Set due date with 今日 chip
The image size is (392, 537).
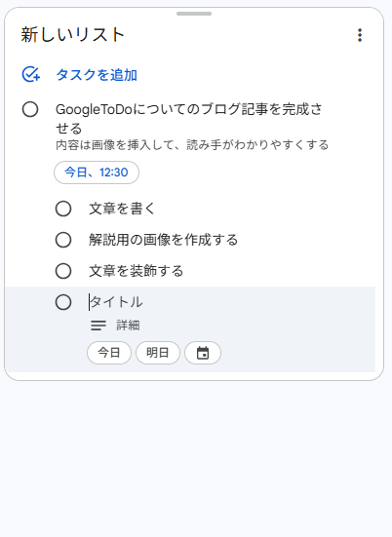109,353
